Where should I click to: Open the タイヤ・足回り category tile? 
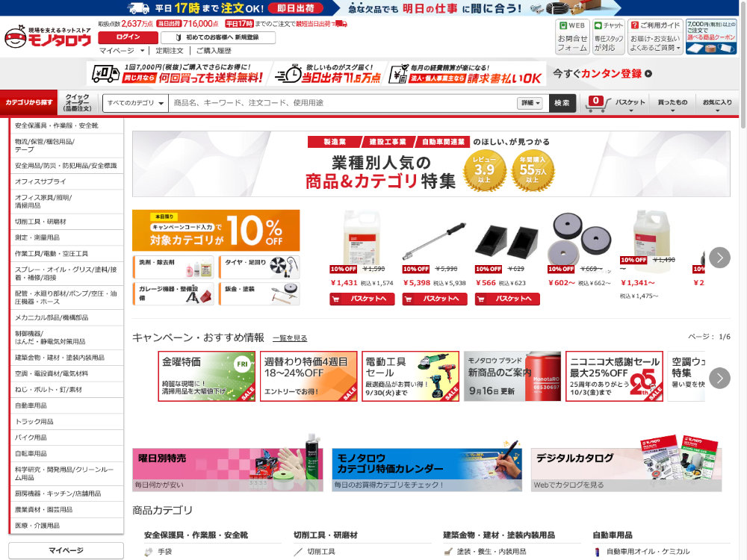(x=259, y=266)
